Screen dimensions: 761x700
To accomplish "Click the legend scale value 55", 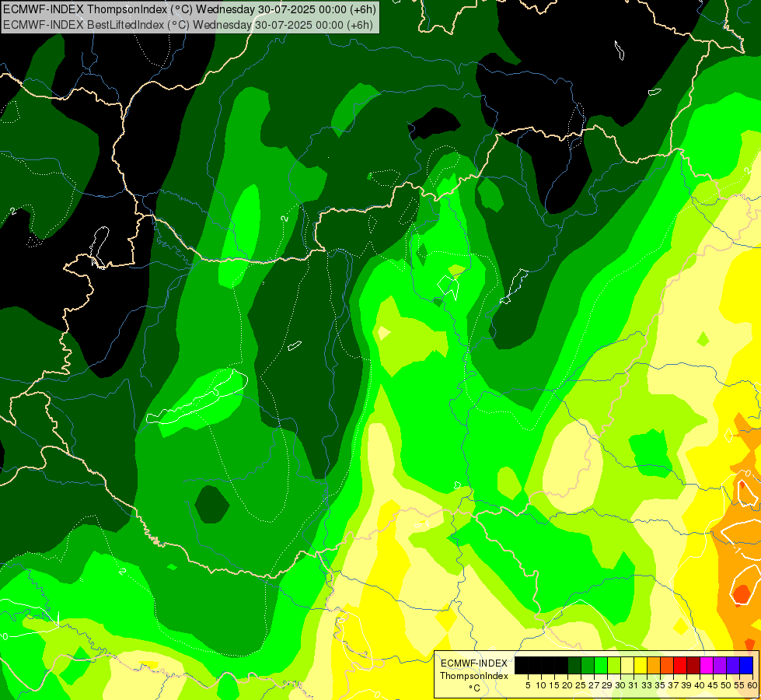I will point(739,685).
